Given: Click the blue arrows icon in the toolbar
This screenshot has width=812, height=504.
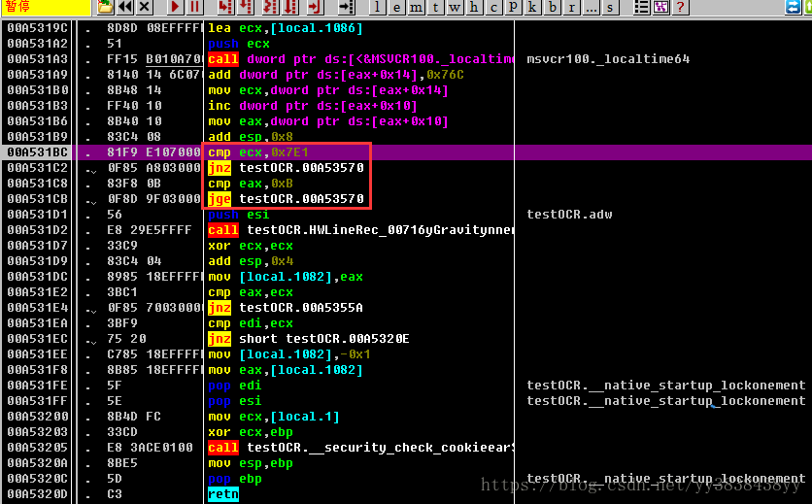Looking at the screenshot, I should point(793,7).
